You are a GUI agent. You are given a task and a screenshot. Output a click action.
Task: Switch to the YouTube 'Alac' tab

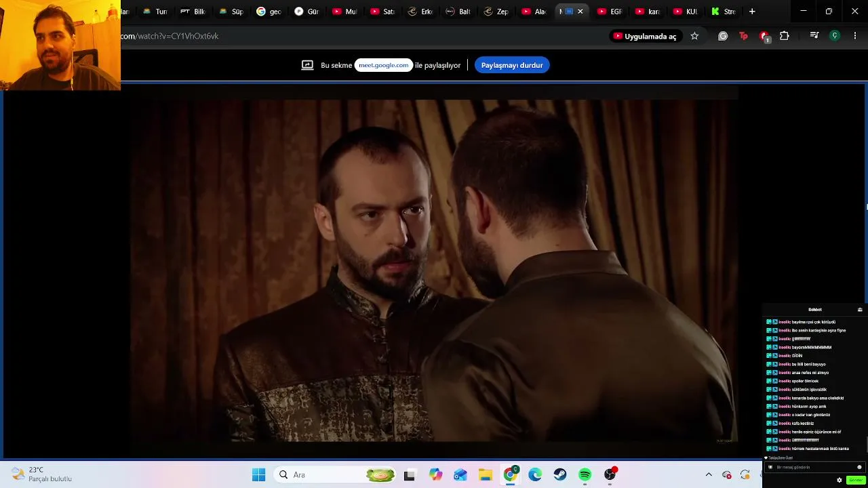(534, 12)
